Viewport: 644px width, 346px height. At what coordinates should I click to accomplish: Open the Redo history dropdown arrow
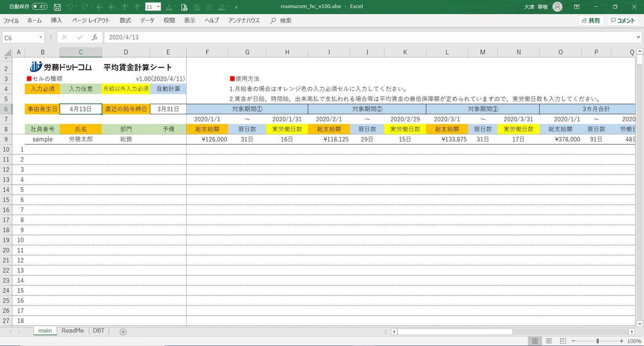[x=91, y=7]
